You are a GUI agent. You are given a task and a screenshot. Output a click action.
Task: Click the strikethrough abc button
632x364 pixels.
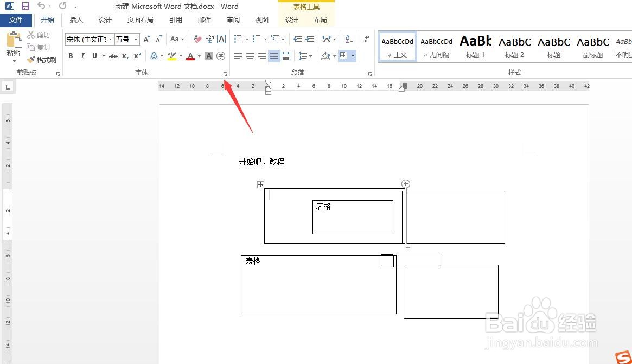click(113, 56)
